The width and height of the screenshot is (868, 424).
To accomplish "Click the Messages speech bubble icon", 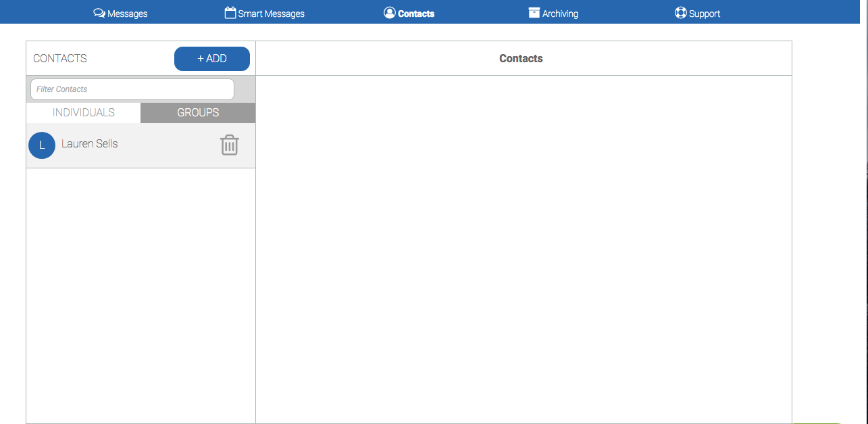I will (99, 13).
